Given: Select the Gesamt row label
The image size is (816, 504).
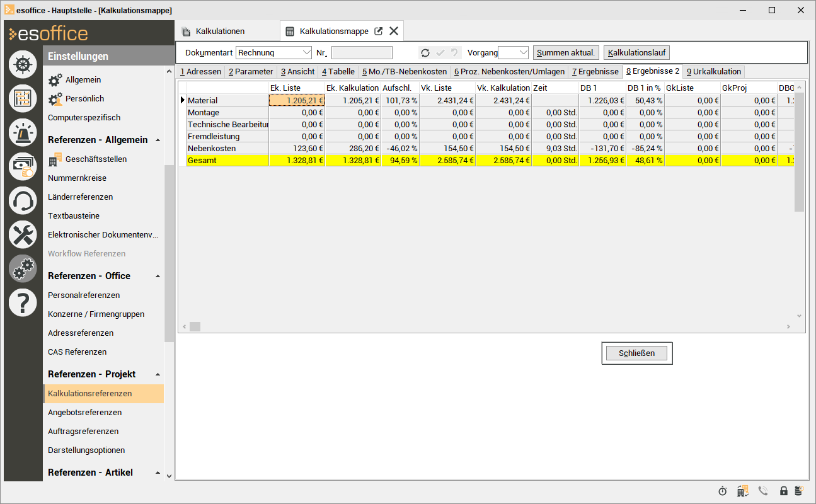Looking at the screenshot, I should pyautogui.click(x=227, y=160).
